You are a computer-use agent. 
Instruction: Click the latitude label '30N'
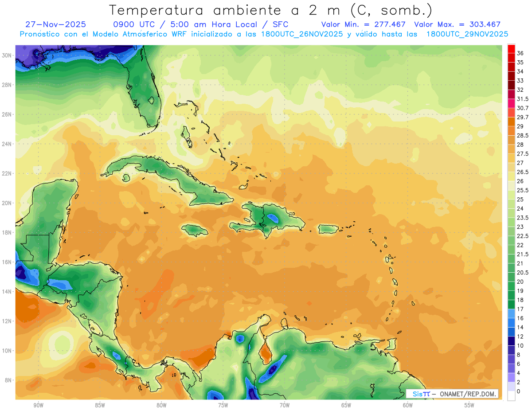click(x=7, y=55)
